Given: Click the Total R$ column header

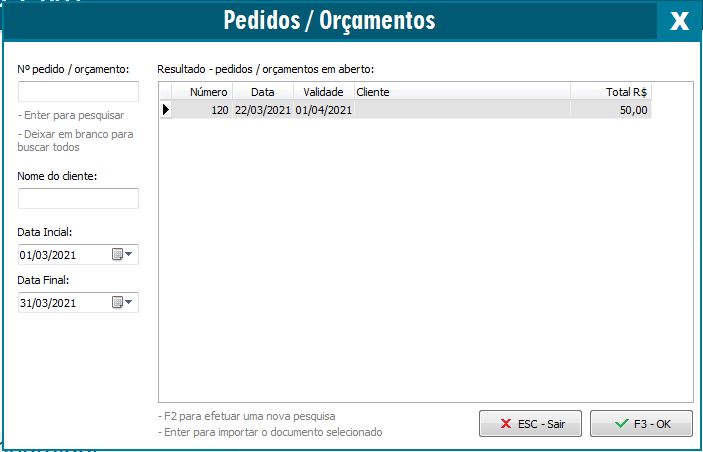Looking at the screenshot, I should pos(611,92).
